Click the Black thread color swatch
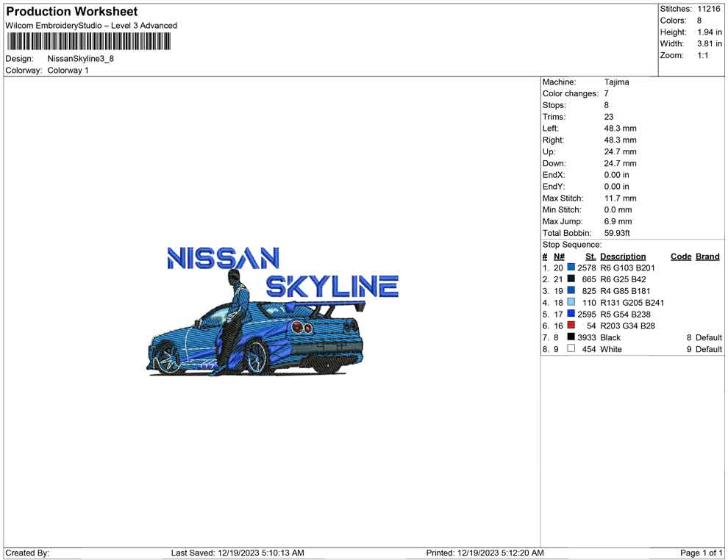 [x=571, y=337]
